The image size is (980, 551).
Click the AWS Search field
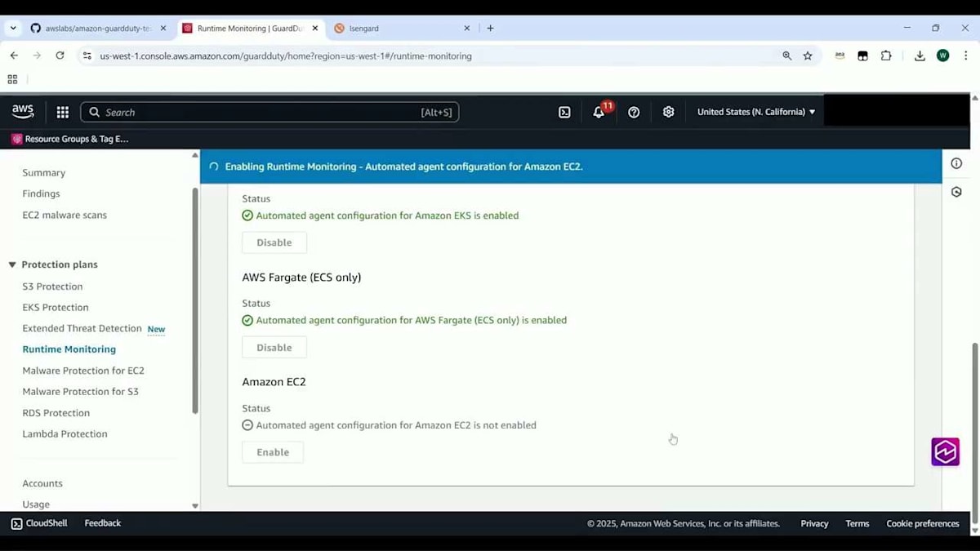click(x=269, y=112)
